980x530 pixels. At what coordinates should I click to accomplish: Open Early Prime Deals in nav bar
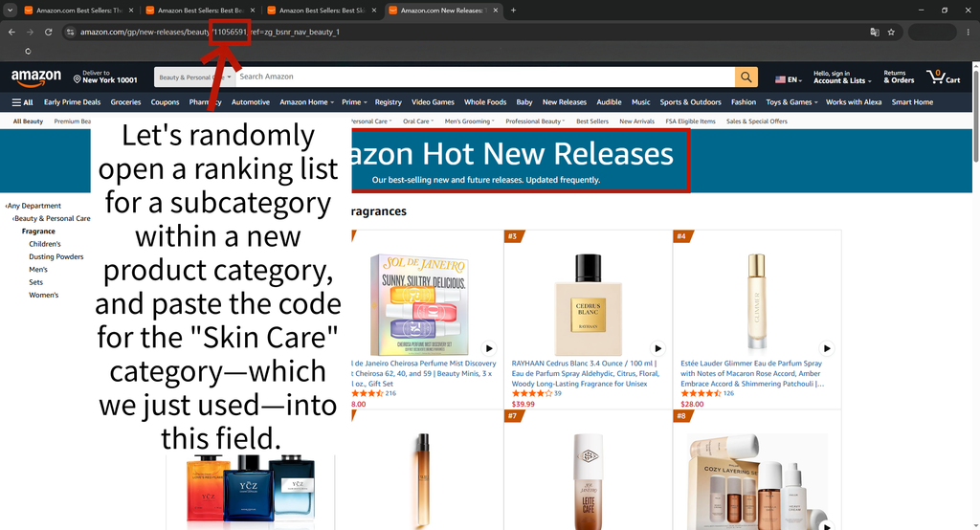(x=72, y=101)
